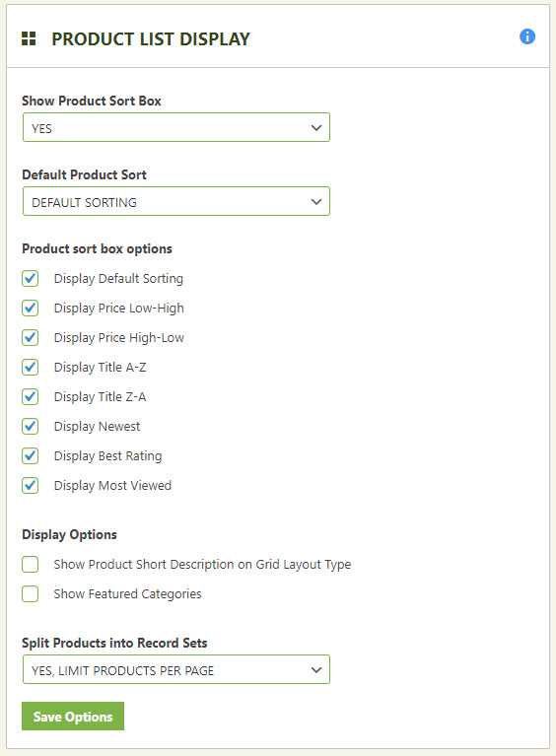Toggle Display Price Low-High checkbox

pos(30,308)
